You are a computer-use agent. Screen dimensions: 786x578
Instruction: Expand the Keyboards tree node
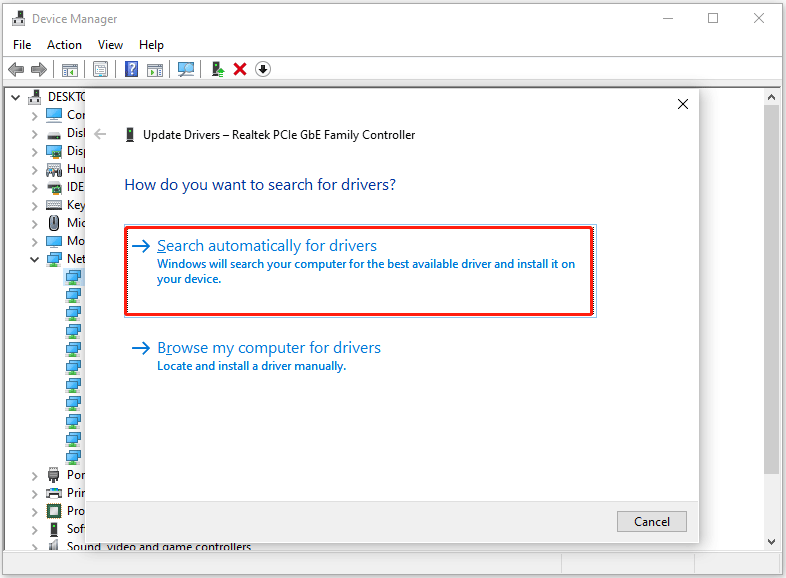tap(35, 205)
